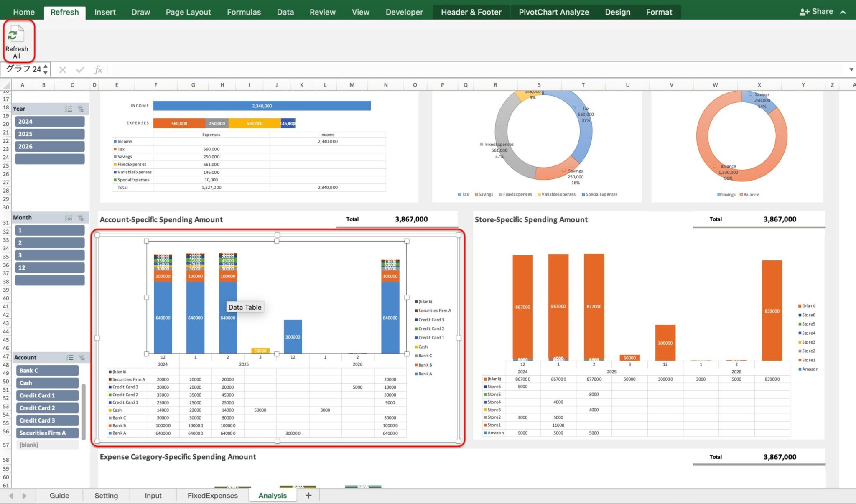
Task: Click the Enter checkmark icon in formula bar
Action: 81,69
